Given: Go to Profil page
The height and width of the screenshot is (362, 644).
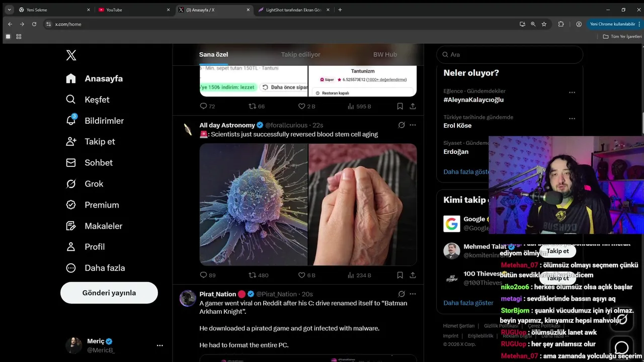Looking at the screenshot, I should [x=86, y=246].
